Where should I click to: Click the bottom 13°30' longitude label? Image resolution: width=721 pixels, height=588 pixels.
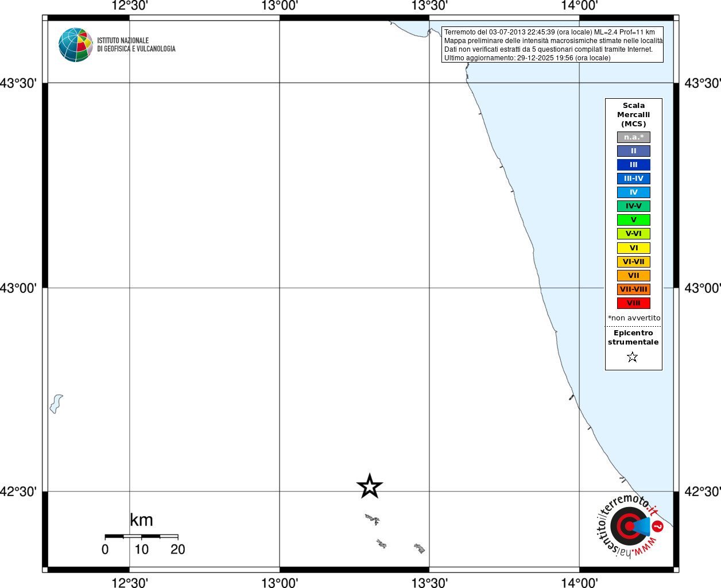429,582
